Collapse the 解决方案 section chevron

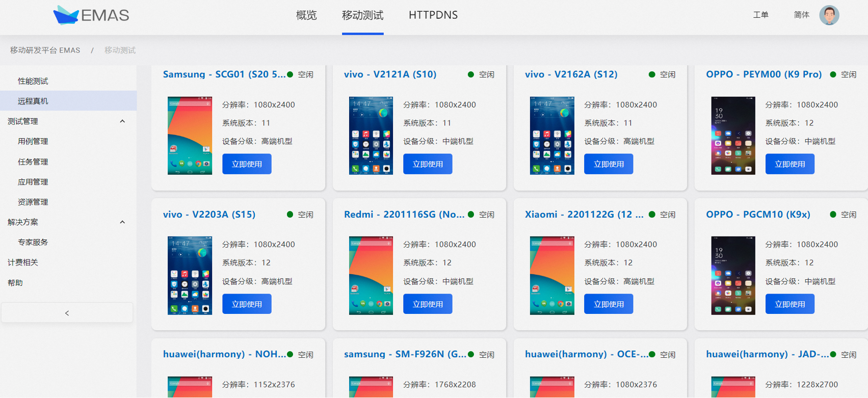pyautogui.click(x=122, y=222)
